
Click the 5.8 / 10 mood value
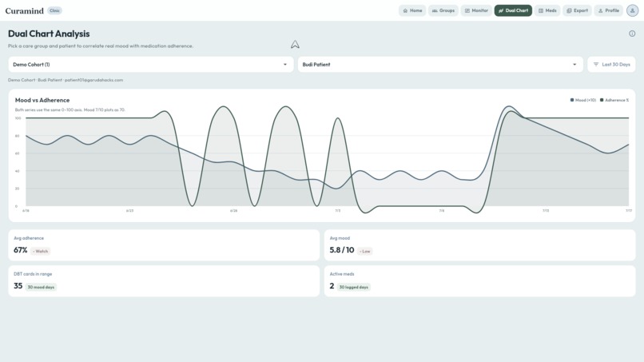point(342,250)
